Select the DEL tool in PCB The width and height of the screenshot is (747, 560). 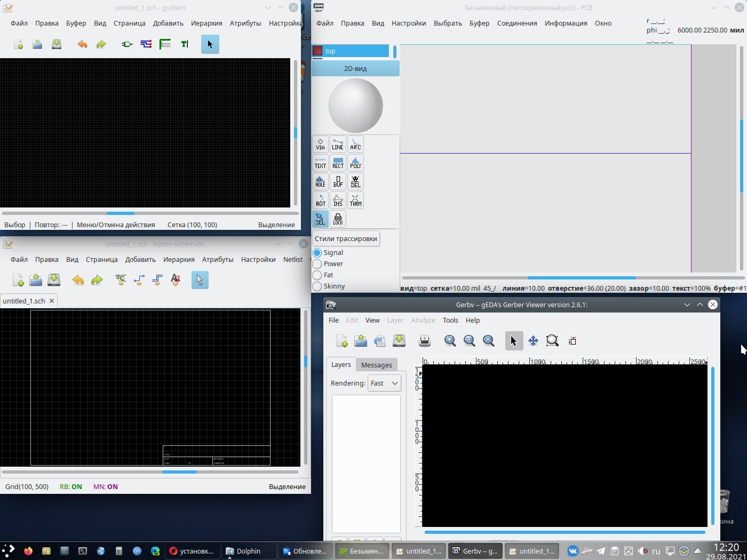355,182
